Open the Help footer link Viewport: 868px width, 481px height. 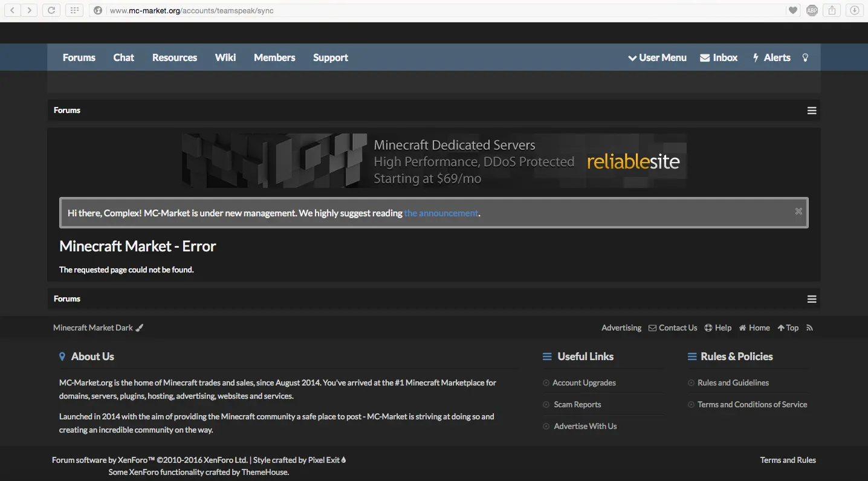pos(718,328)
